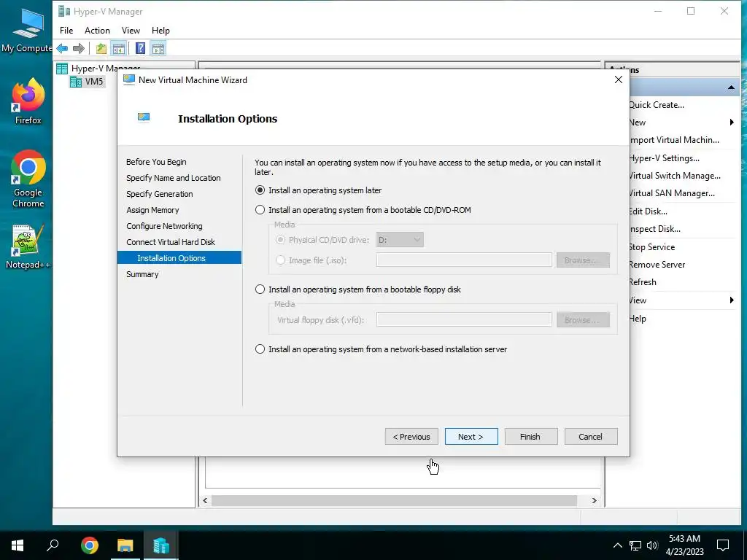Viewport: 747px width, 560px height.
Task: Click the Forward arrow in Hyper-V Manager toolbar
Action: pos(79,48)
